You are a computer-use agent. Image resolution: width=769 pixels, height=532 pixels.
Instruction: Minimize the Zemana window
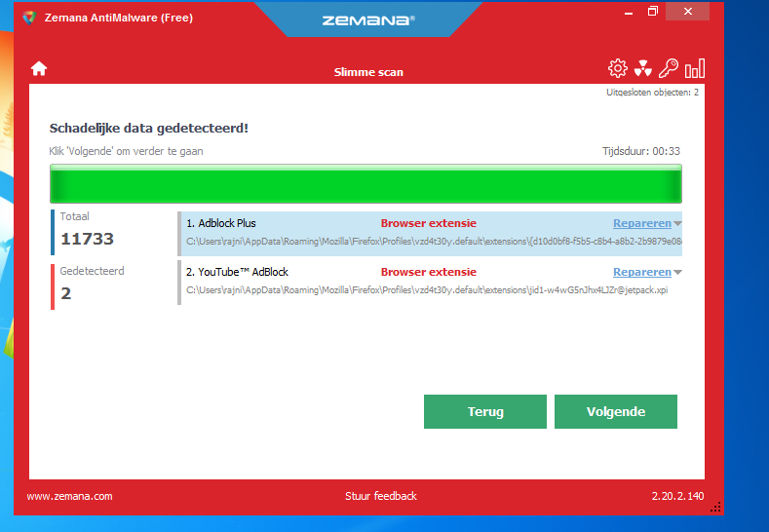629,12
